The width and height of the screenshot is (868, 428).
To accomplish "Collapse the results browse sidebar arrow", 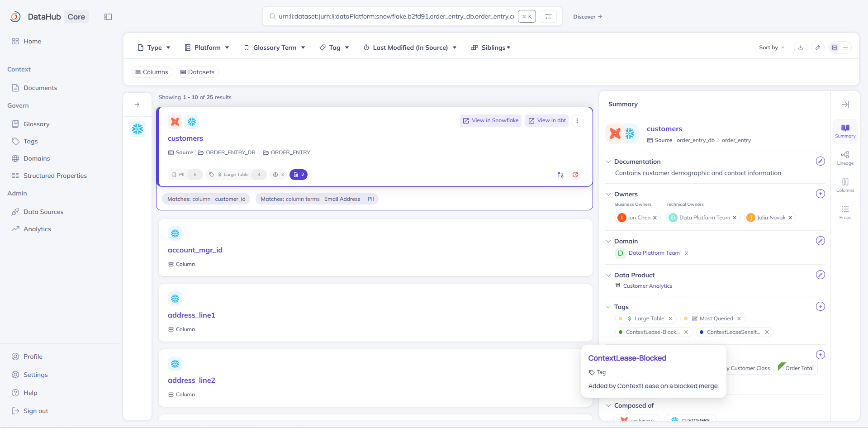I will (x=138, y=105).
